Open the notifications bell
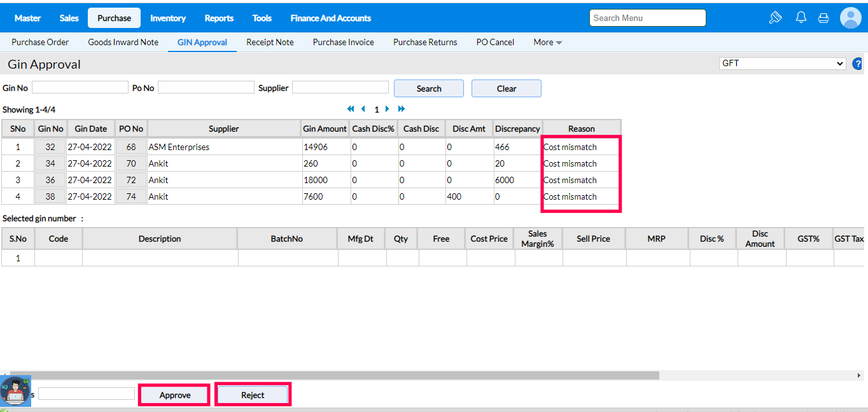The image size is (868, 412). [x=801, y=18]
